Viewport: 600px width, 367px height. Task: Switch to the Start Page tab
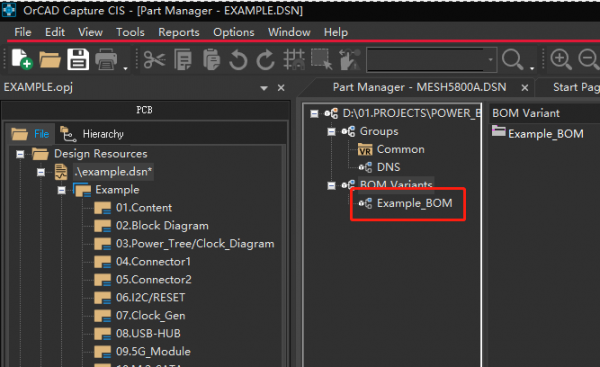(x=576, y=87)
